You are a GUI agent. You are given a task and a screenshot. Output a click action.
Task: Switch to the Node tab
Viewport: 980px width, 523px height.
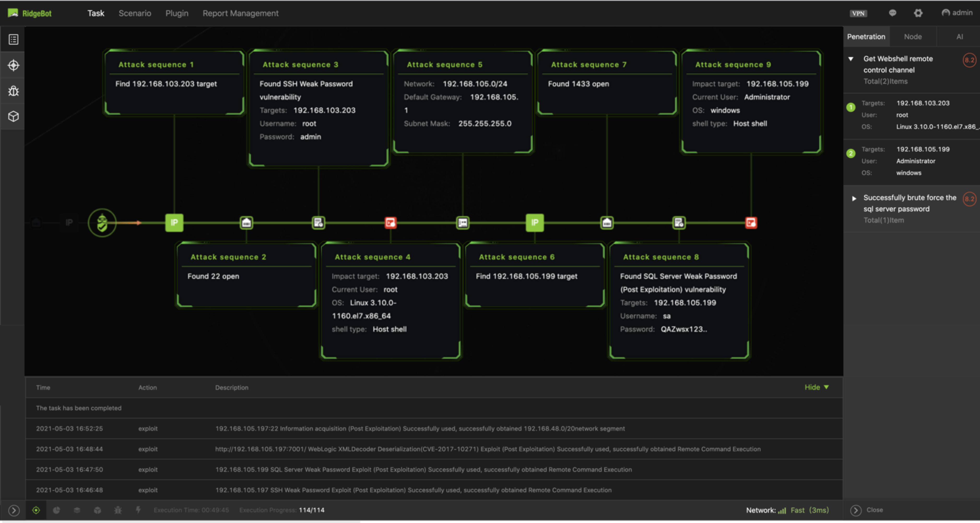pyautogui.click(x=913, y=37)
